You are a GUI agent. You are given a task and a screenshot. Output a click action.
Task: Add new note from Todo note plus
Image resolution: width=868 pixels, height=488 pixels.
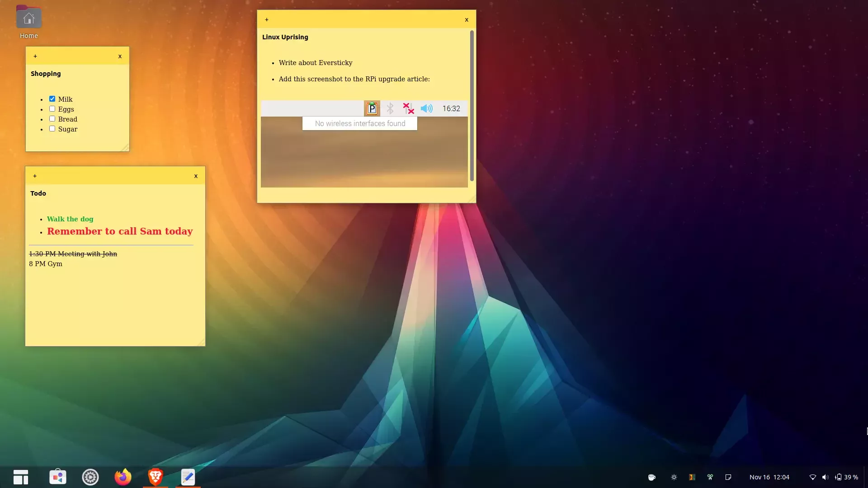[x=35, y=176]
